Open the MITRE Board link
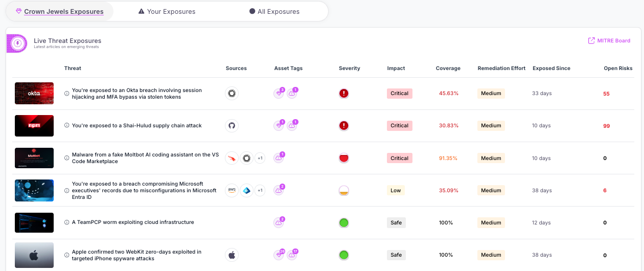The height and width of the screenshot is (271, 644). [609, 41]
